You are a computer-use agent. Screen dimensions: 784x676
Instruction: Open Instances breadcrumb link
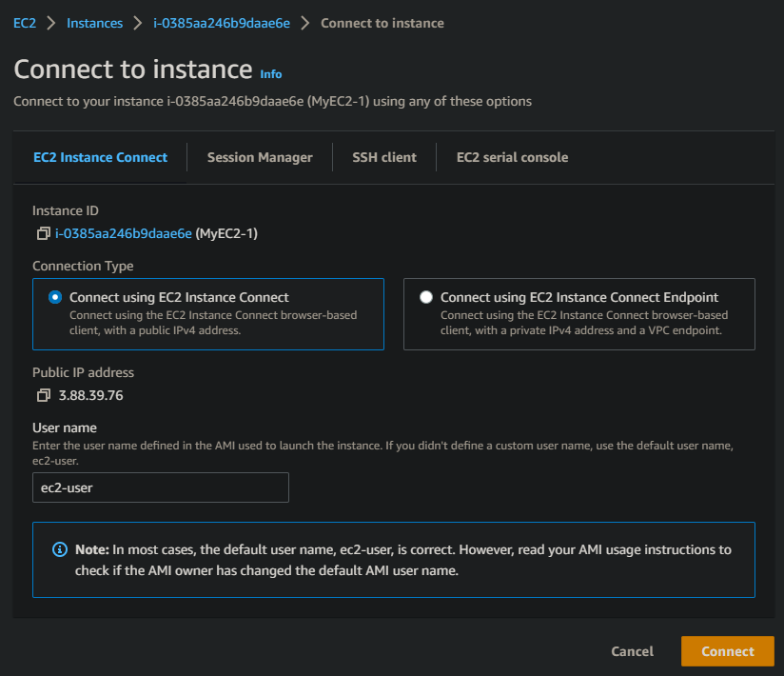(x=95, y=23)
